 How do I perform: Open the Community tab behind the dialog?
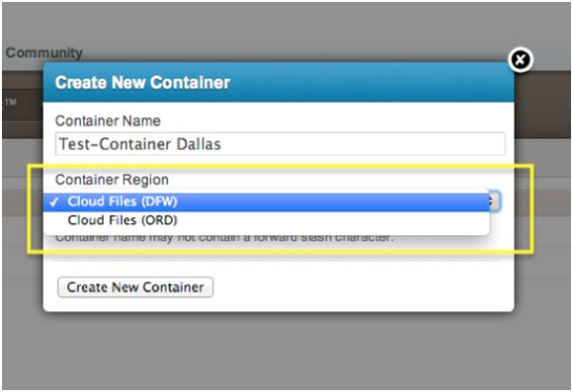pos(44,52)
